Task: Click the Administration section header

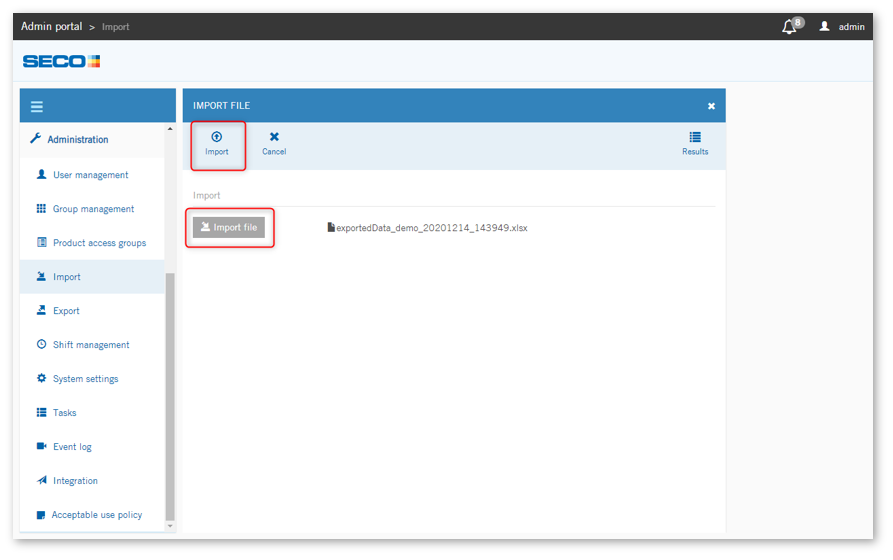Action: [x=92, y=140]
